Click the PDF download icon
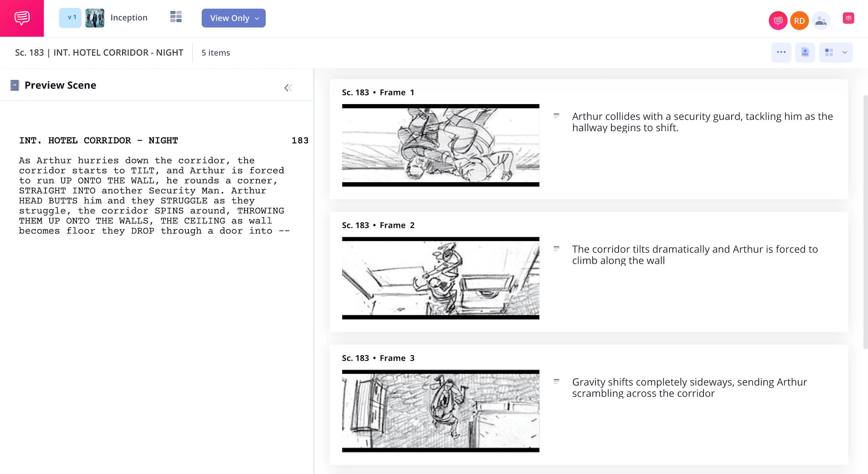Viewport: 868px width, 474px height. [805, 52]
